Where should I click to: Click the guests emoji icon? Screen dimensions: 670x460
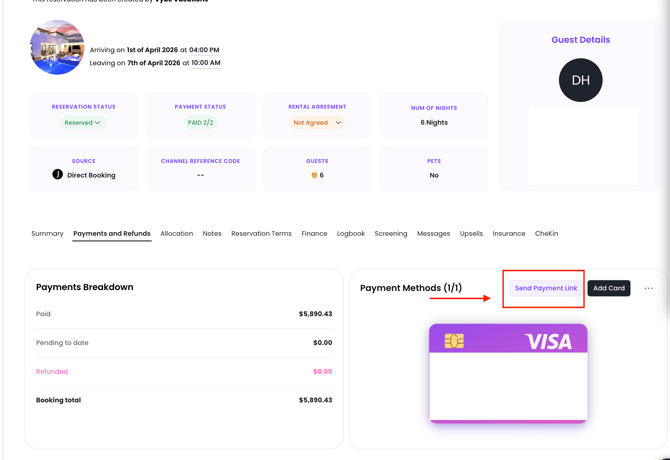coord(314,175)
